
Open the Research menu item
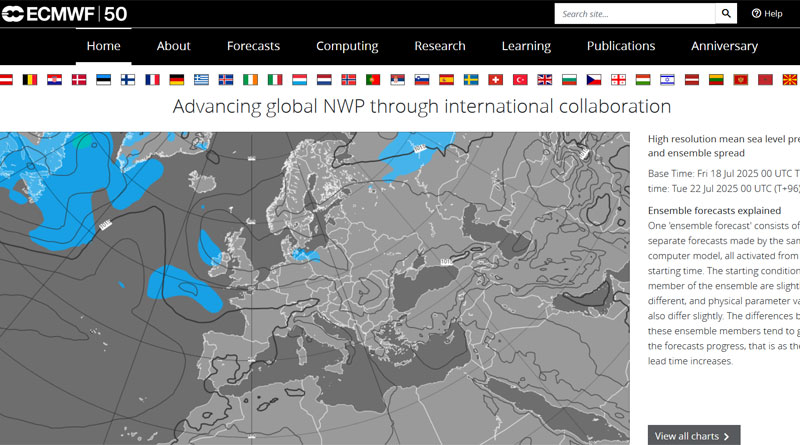pos(440,46)
